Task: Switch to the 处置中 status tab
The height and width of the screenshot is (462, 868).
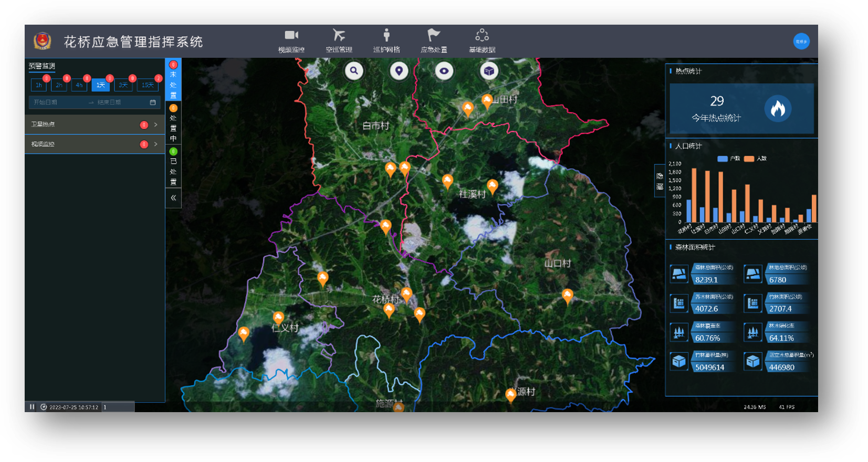Action: [x=173, y=123]
